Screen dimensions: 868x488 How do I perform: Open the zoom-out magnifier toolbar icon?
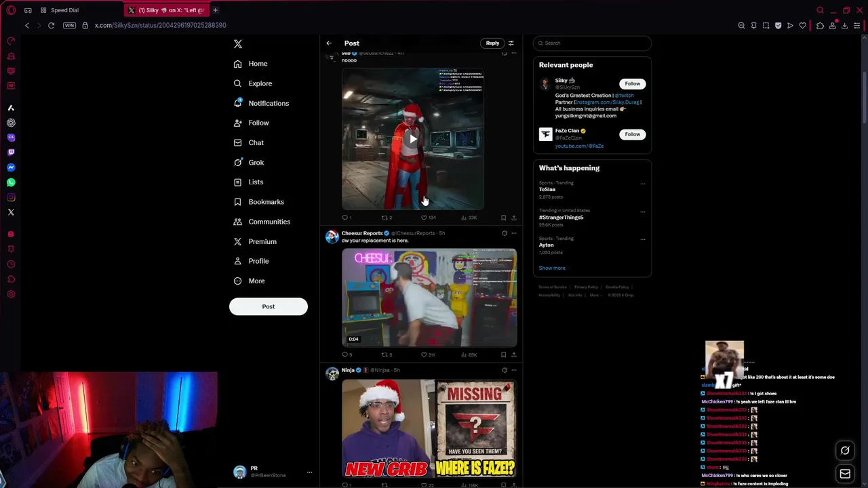tap(741, 26)
